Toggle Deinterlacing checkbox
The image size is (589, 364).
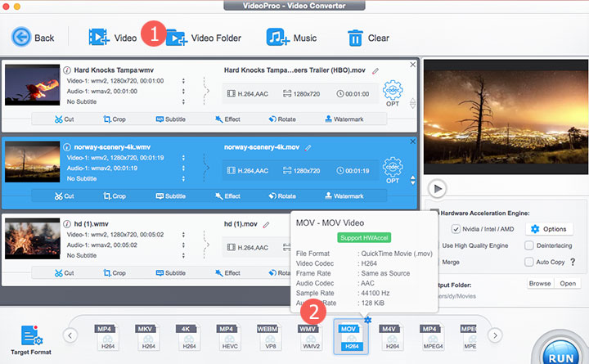coord(529,245)
